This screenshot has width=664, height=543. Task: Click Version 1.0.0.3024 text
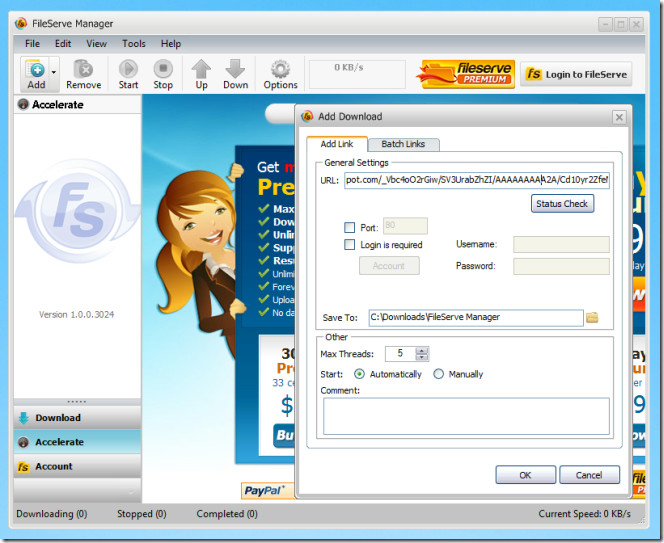point(77,314)
